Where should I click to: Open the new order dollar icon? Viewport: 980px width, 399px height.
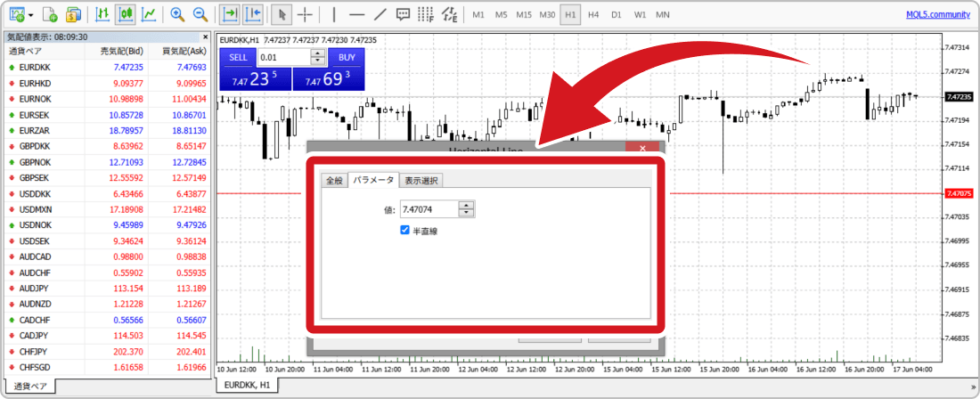coord(74,13)
